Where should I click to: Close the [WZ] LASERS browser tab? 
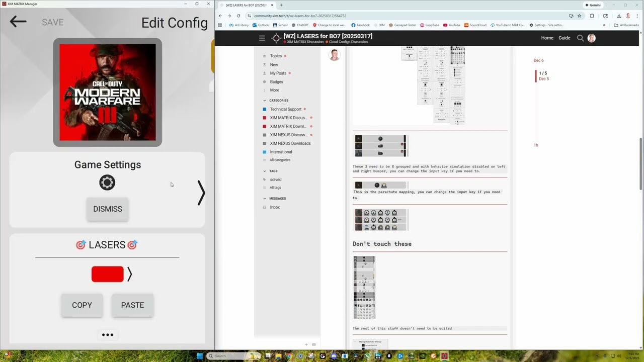(x=272, y=5)
